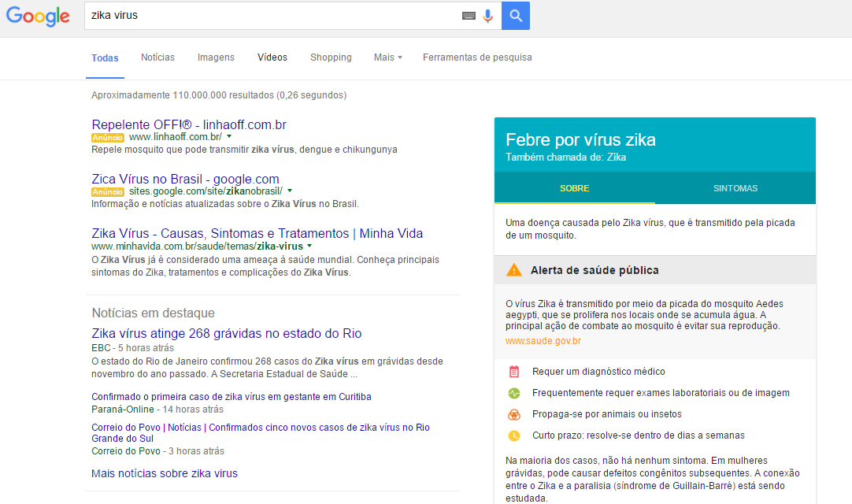Open the Repelente OFF!® linhaoff.com.br ad link
The height and width of the screenshot is (504, 852).
188,124
